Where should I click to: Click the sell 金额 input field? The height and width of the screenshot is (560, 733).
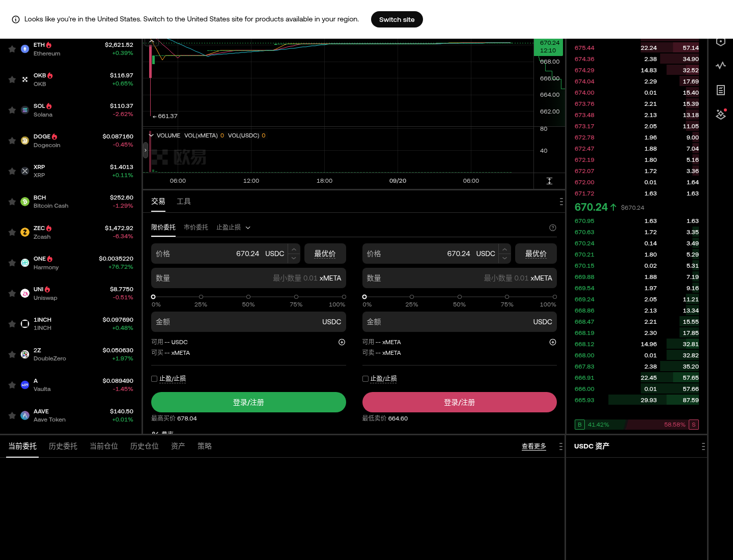pos(460,322)
